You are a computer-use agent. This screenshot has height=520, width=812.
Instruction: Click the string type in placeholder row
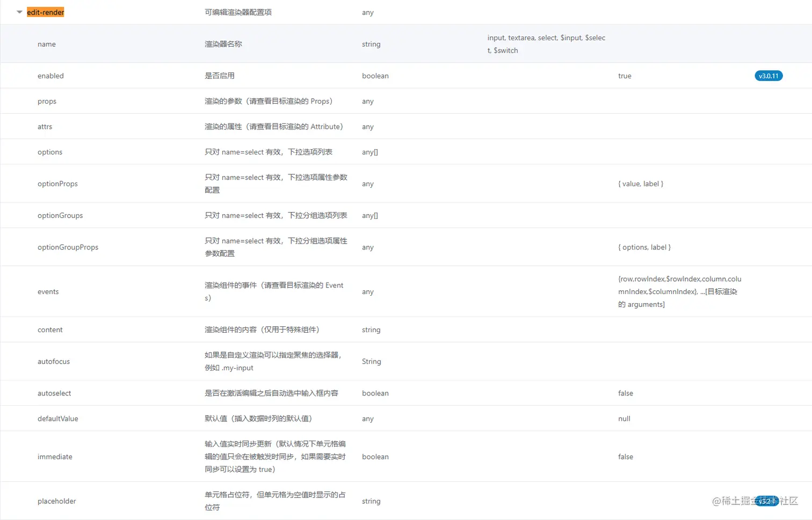[x=371, y=501]
